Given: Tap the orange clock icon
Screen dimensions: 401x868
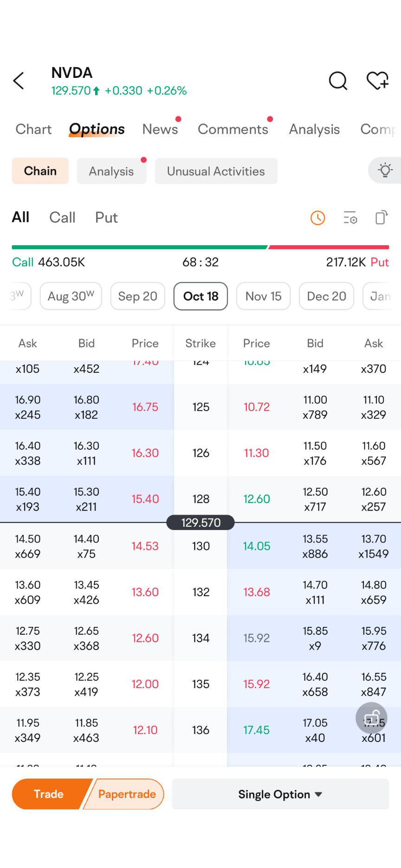Looking at the screenshot, I should click(x=317, y=217).
